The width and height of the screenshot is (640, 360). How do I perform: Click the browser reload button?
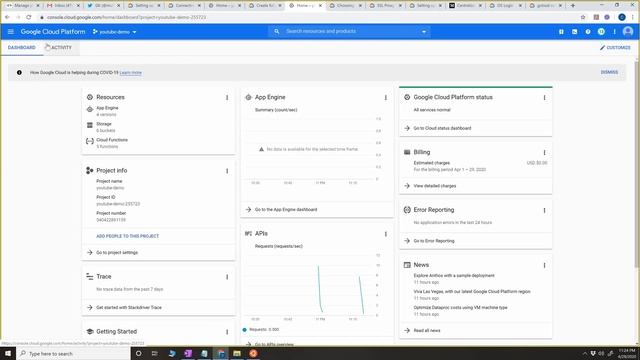(29, 17)
